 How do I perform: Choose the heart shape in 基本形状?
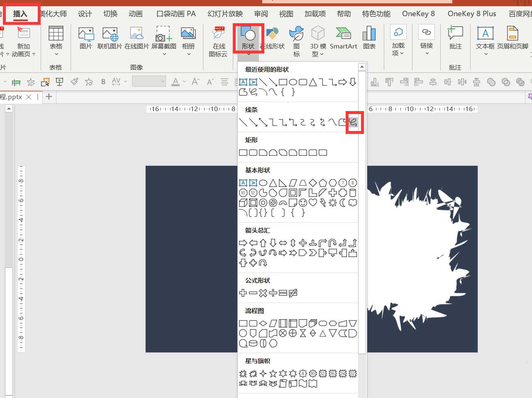pyautogui.click(x=313, y=203)
